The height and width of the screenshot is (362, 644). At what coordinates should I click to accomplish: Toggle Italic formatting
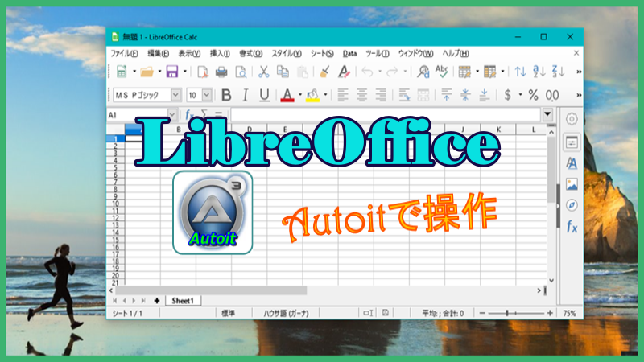[x=246, y=95]
